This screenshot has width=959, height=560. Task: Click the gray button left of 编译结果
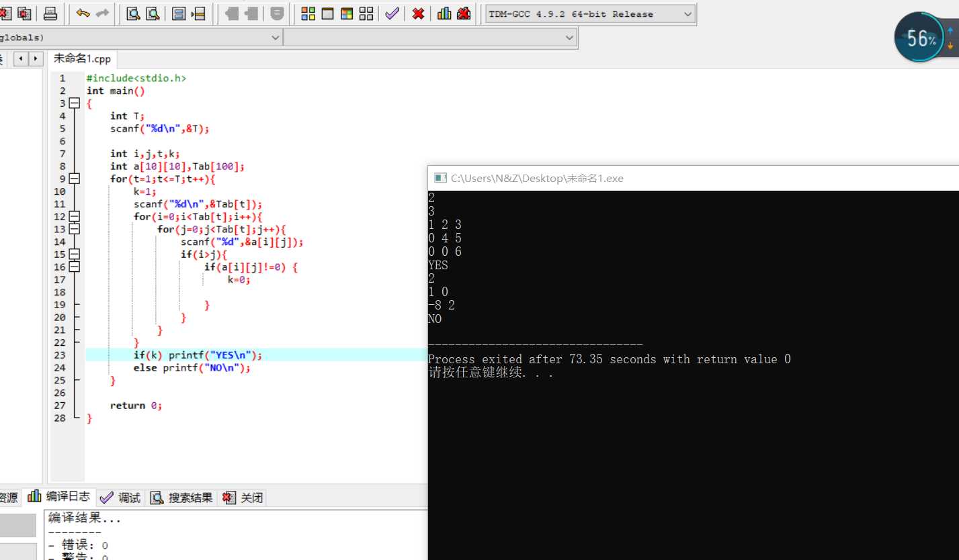tap(17, 526)
